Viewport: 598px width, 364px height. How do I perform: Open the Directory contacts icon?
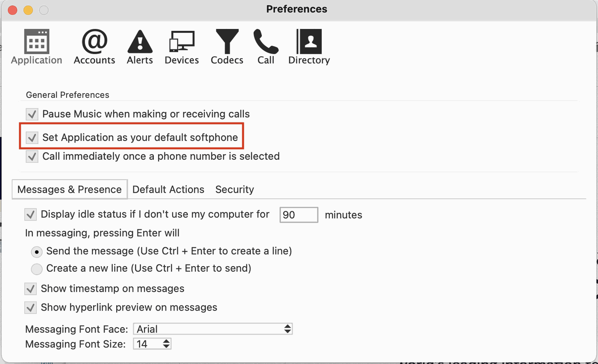tap(309, 47)
